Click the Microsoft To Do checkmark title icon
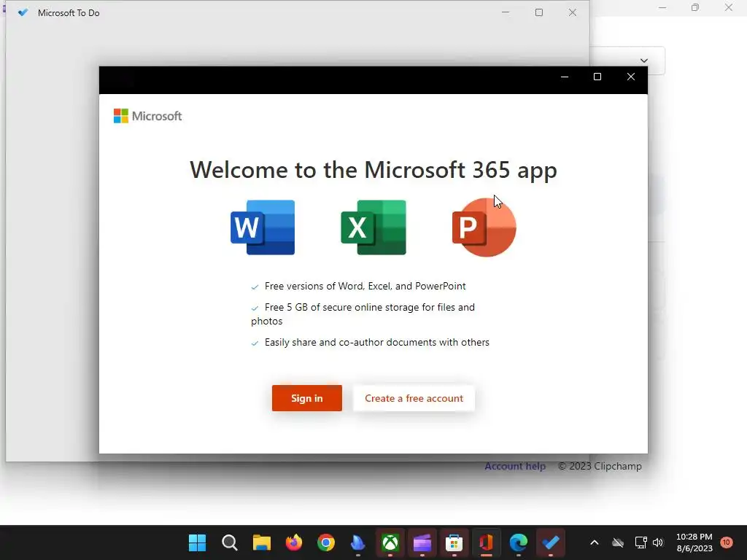Screen dimensions: 747x560 23,13
